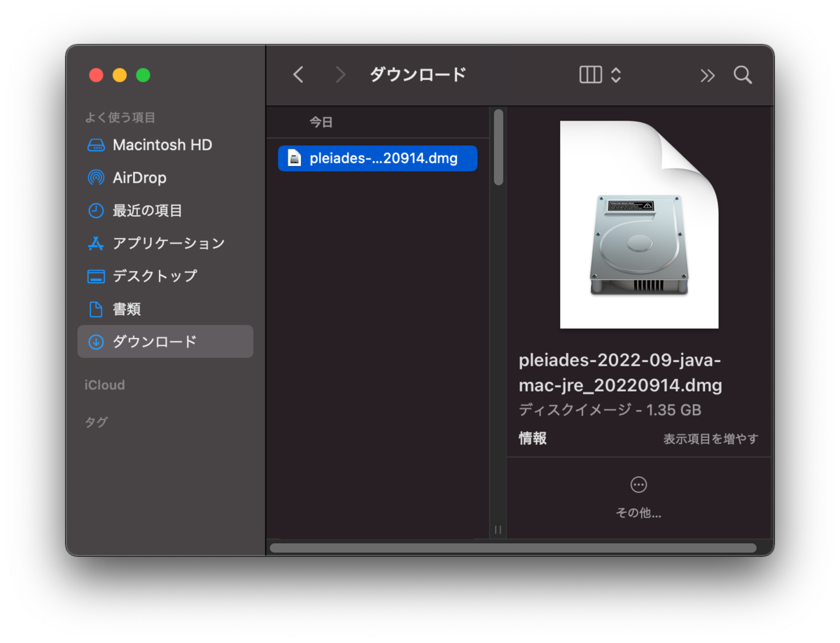Open AirDrop in the sidebar
Screen dimensions: 840x643
165,178
